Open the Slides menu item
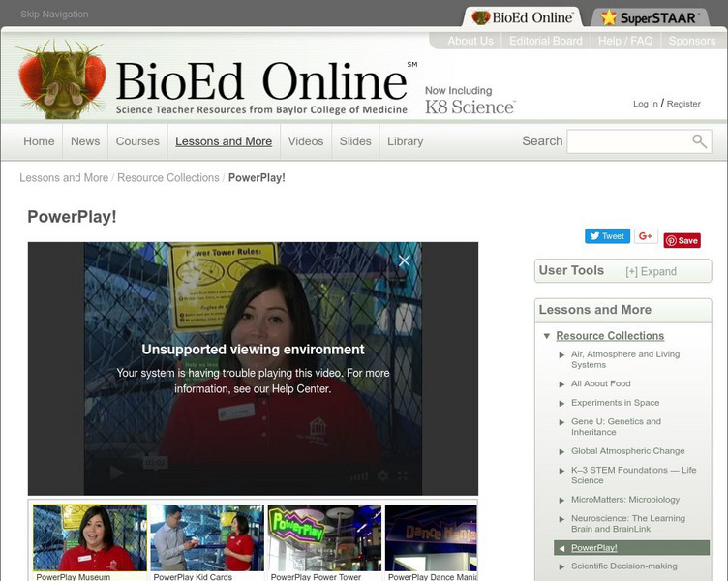The width and height of the screenshot is (728, 581). [x=355, y=141]
